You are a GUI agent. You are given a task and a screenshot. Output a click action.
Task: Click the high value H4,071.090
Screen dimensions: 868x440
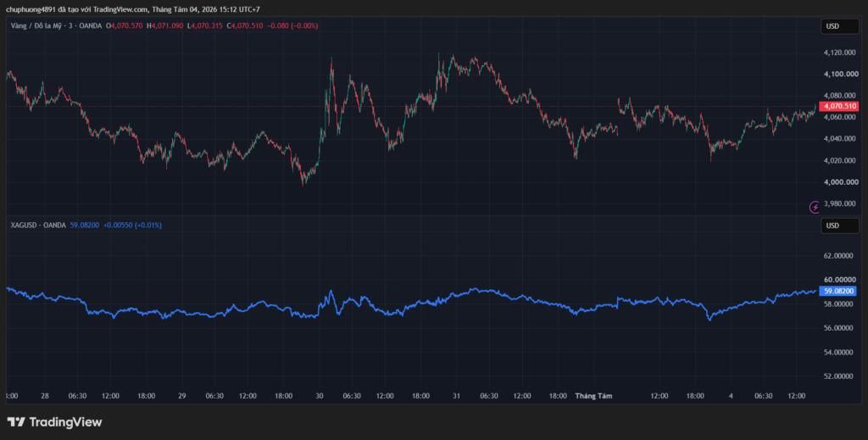coord(165,25)
